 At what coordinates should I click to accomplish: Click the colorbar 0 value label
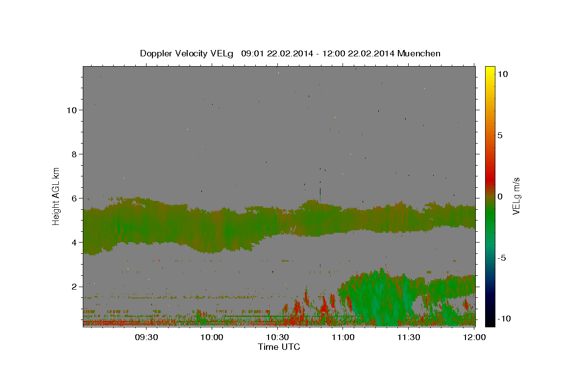click(500, 196)
